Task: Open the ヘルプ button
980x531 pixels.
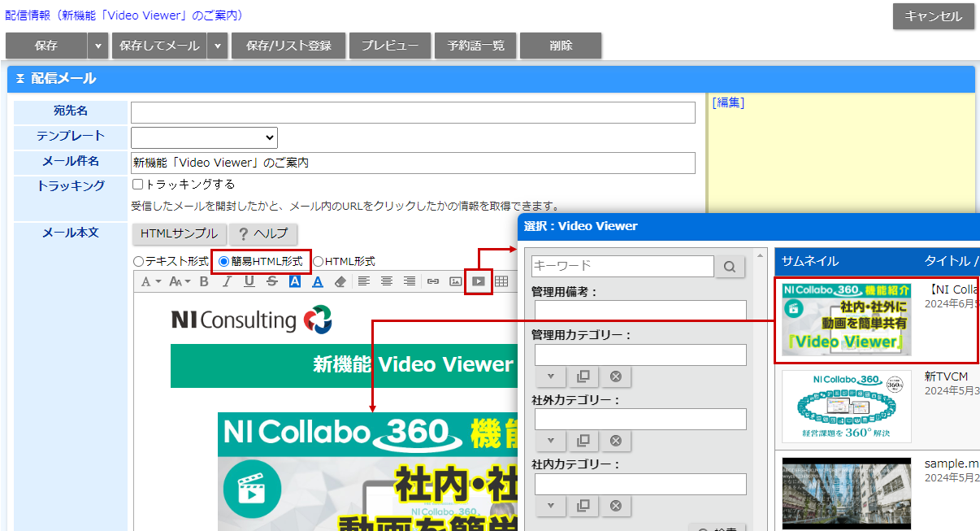Action: [263, 233]
